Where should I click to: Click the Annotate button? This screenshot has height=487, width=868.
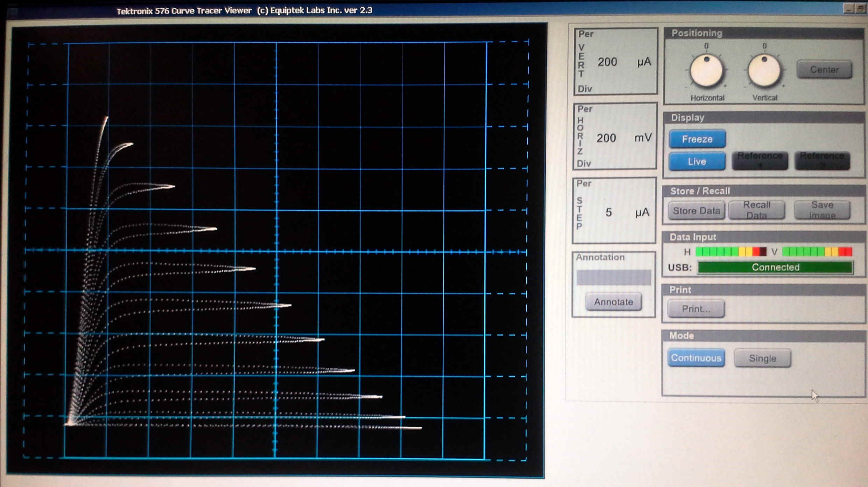[613, 302]
